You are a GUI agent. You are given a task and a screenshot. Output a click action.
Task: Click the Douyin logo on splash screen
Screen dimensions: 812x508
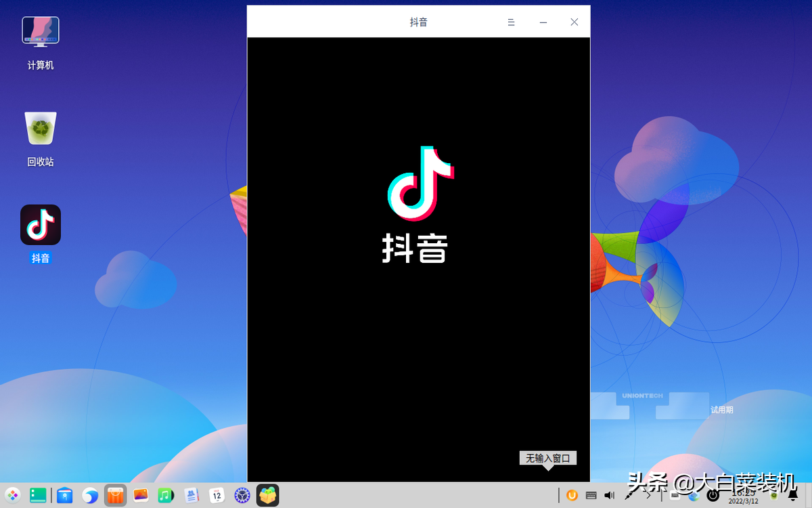[420, 184]
